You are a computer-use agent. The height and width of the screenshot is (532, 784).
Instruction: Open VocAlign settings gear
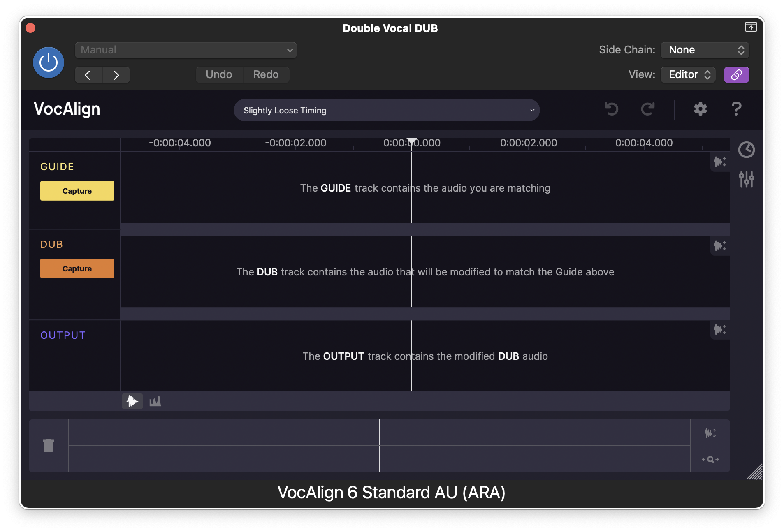tap(700, 109)
